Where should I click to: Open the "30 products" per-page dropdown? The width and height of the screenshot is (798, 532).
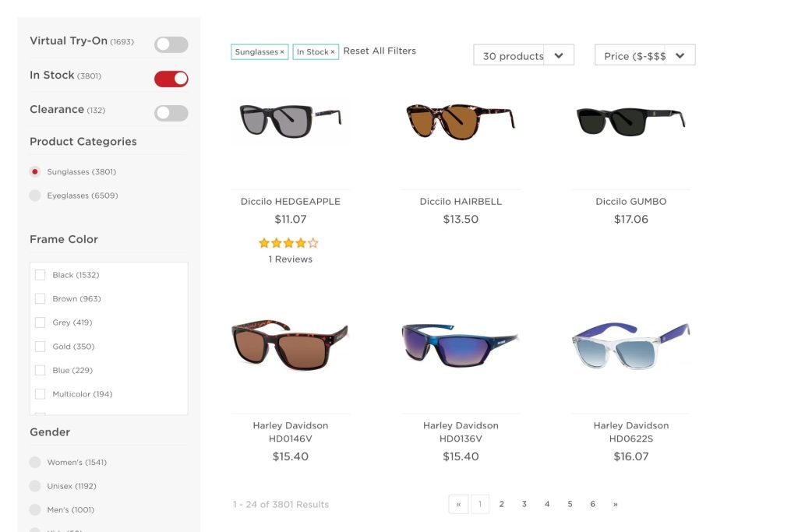[523, 56]
